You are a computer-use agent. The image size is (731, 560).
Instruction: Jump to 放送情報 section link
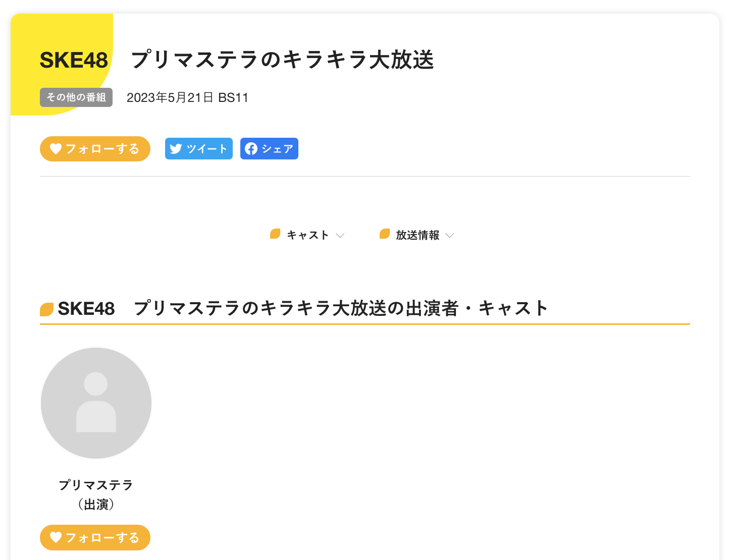pyautogui.click(x=417, y=235)
